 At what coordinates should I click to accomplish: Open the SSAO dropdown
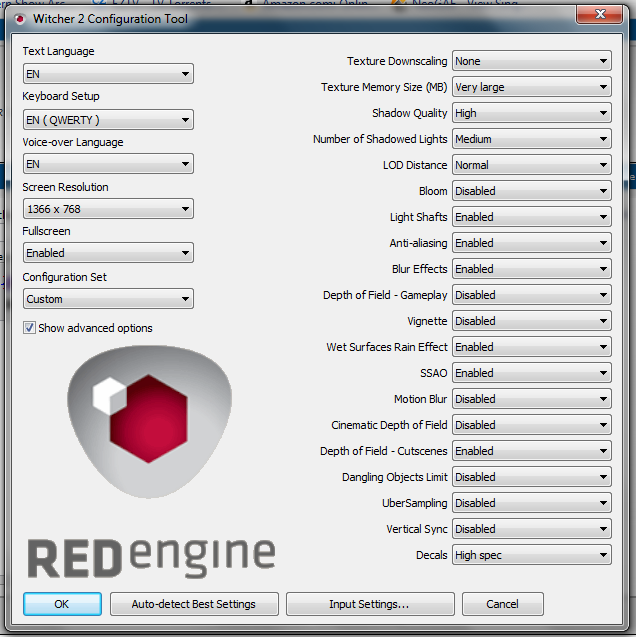pyautogui.click(x=532, y=373)
